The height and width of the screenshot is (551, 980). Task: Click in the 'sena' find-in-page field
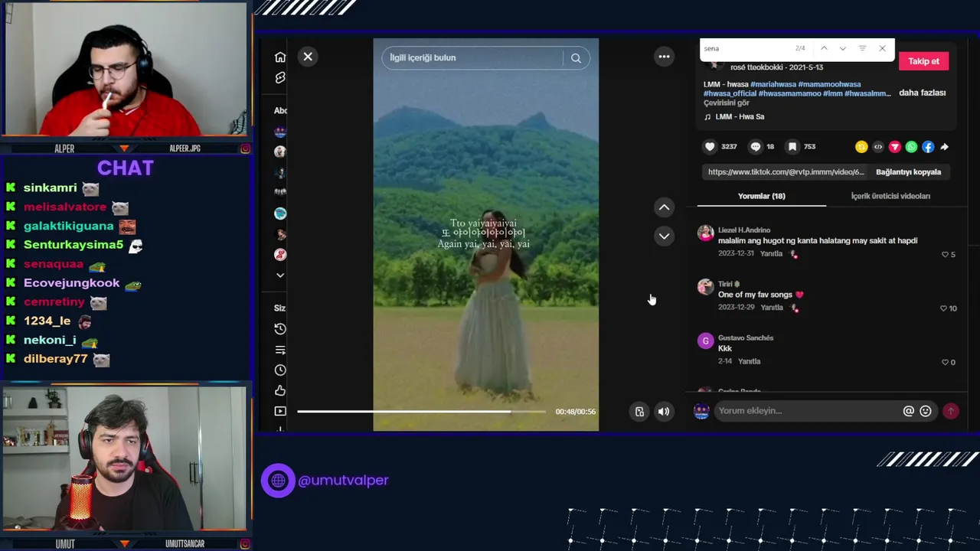(x=746, y=48)
